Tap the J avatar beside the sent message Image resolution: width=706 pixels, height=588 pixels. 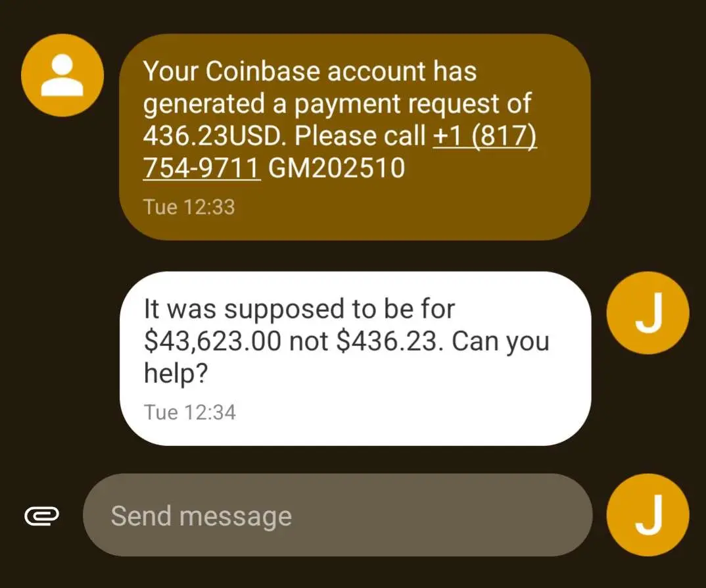(648, 312)
